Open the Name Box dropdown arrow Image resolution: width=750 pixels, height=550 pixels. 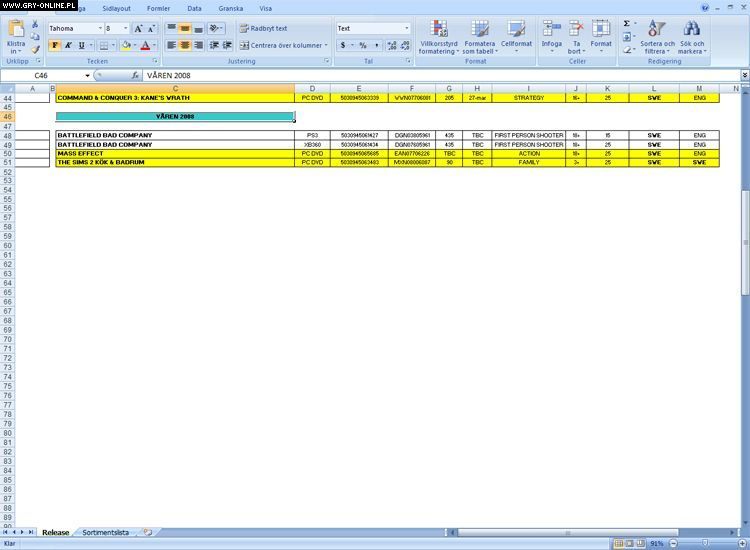pos(89,75)
